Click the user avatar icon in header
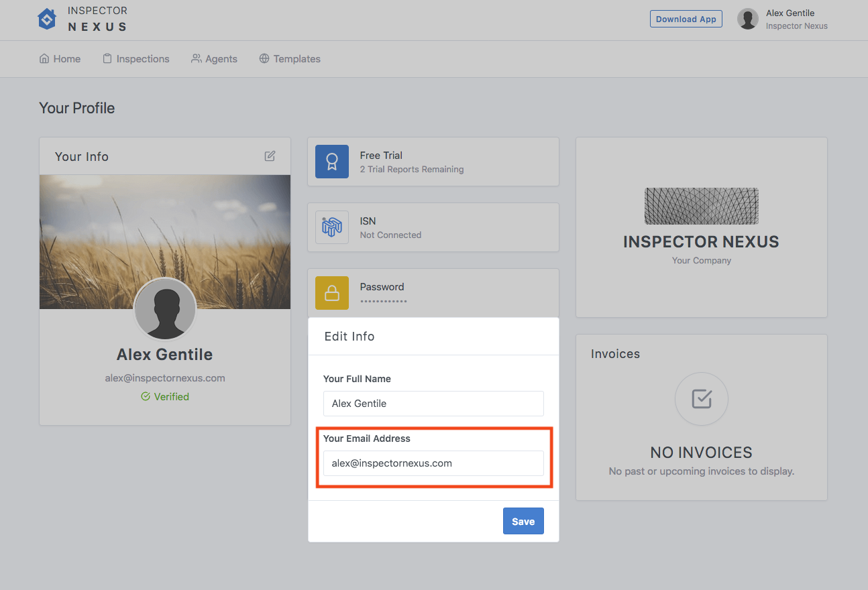 (747, 19)
